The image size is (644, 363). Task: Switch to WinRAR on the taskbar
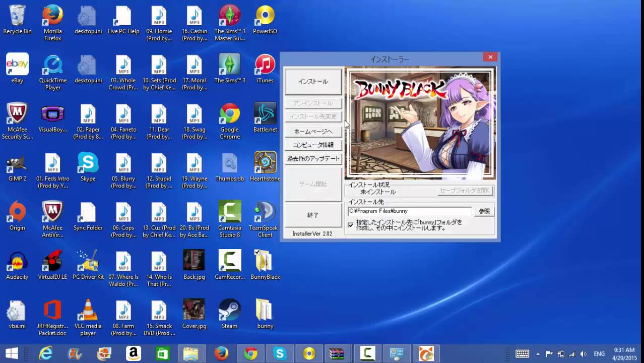tap(336, 353)
